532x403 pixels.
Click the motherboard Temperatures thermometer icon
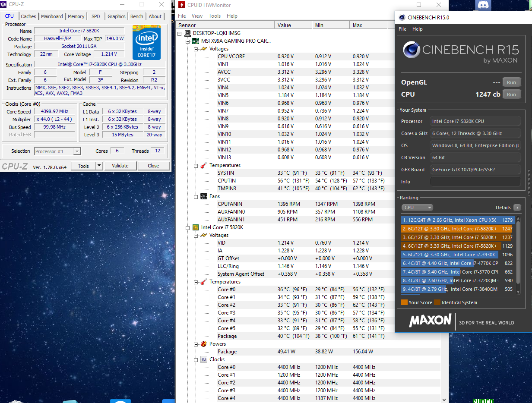203,165
